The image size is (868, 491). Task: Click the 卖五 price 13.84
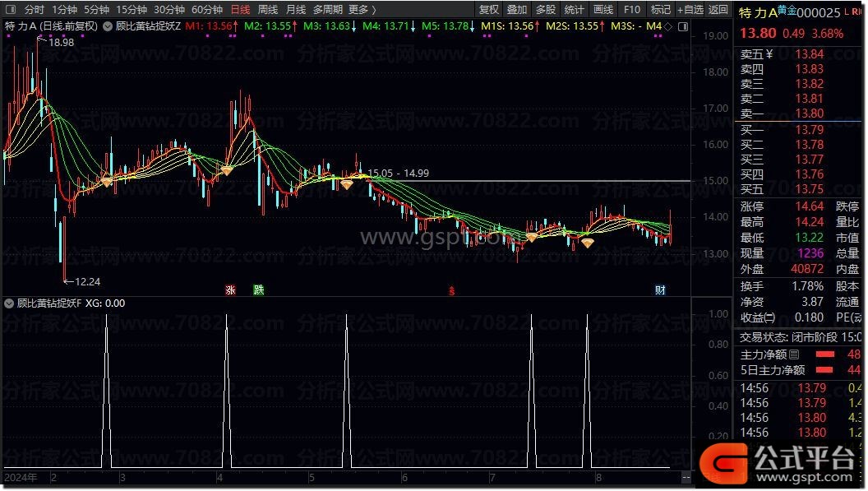pos(810,54)
